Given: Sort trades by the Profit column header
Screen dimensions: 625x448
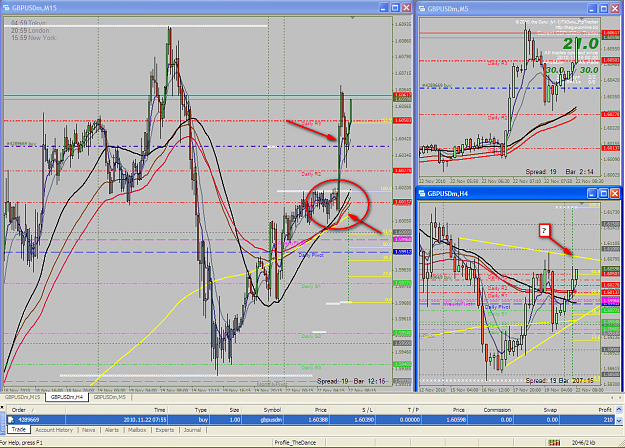Looking at the screenshot, I should point(588,410).
